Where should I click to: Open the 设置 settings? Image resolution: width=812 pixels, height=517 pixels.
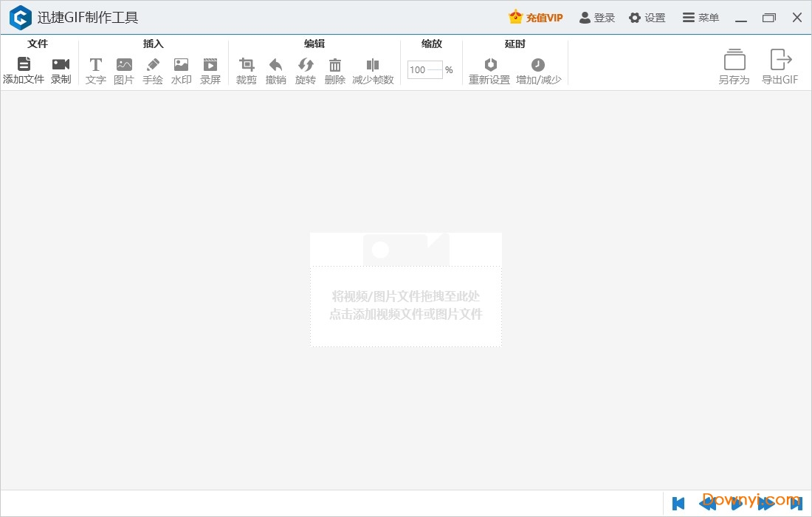[647, 17]
